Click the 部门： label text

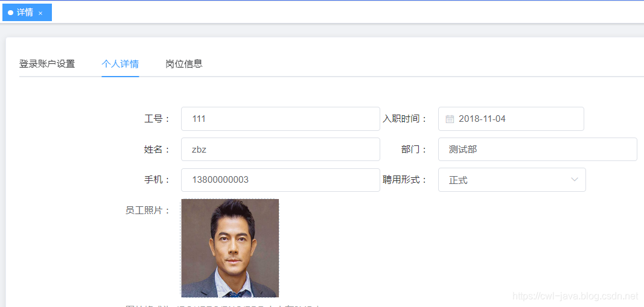[414, 150]
